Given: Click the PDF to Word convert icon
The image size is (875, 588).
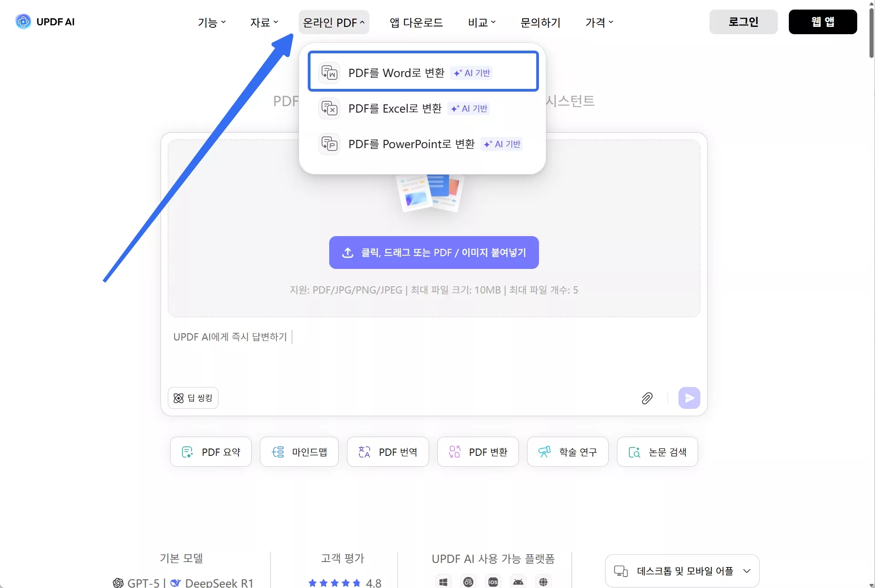Looking at the screenshot, I should (x=329, y=72).
